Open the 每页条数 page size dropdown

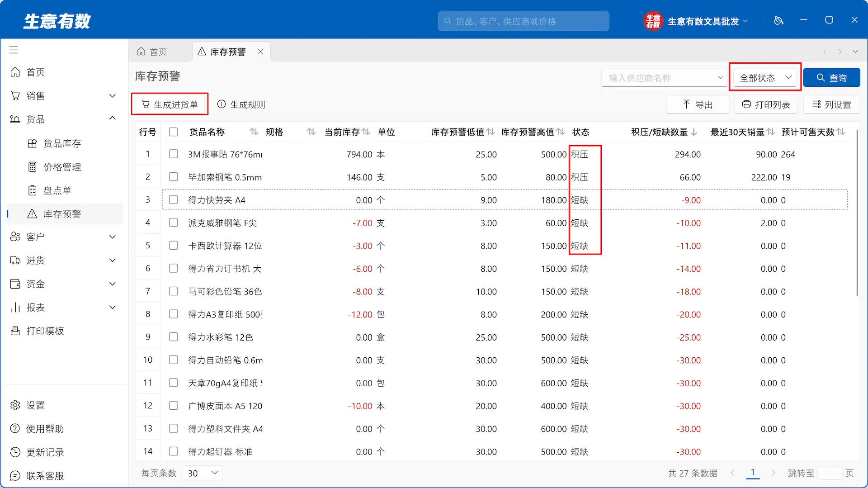[x=203, y=473]
